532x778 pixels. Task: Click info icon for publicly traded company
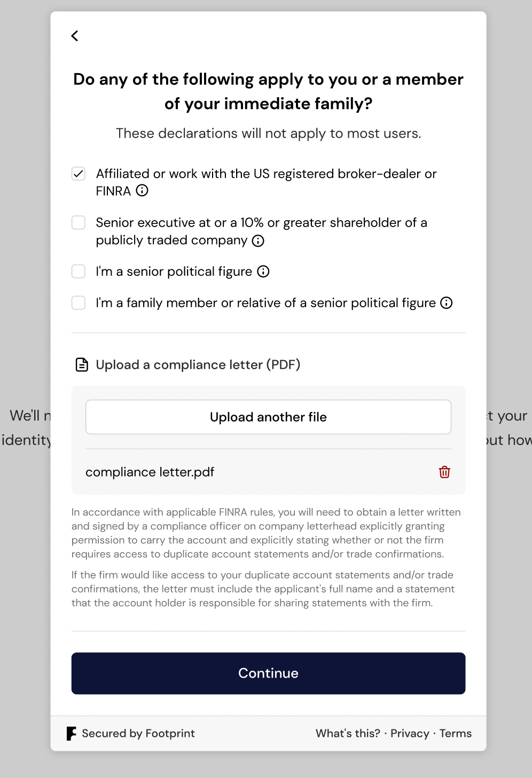point(258,240)
